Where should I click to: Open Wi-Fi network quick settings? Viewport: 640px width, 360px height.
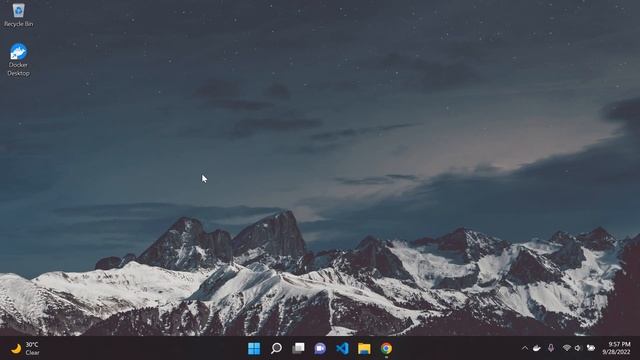click(x=567, y=348)
